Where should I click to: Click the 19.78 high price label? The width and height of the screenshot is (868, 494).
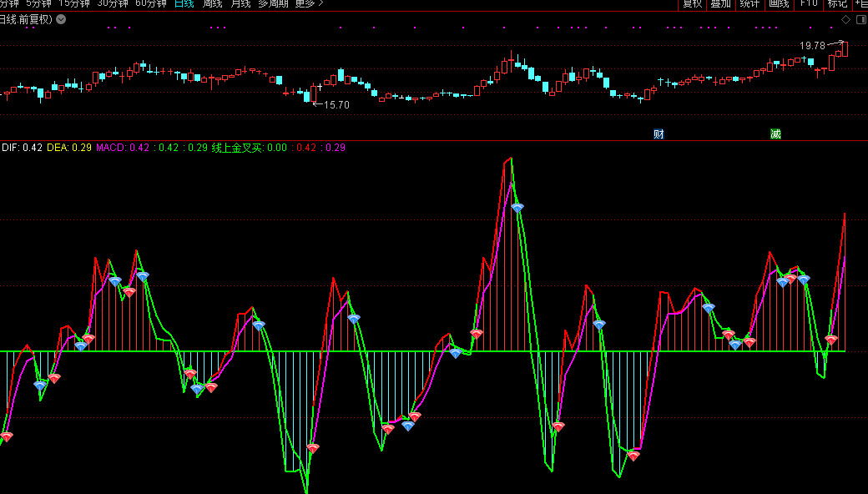tap(812, 46)
